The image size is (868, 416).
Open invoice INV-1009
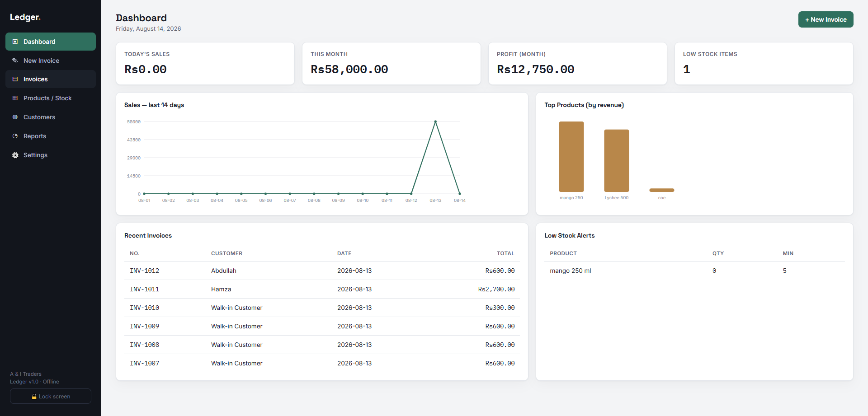click(x=144, y=326)
